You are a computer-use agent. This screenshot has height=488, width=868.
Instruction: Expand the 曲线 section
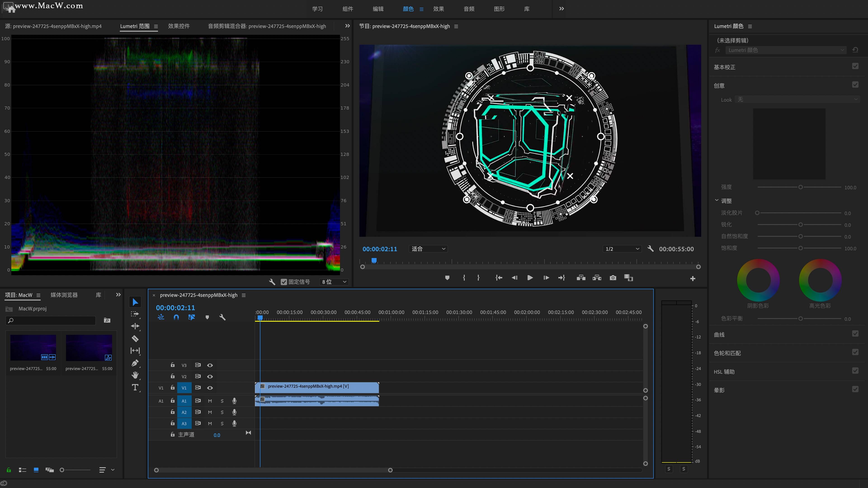[719, 334]
